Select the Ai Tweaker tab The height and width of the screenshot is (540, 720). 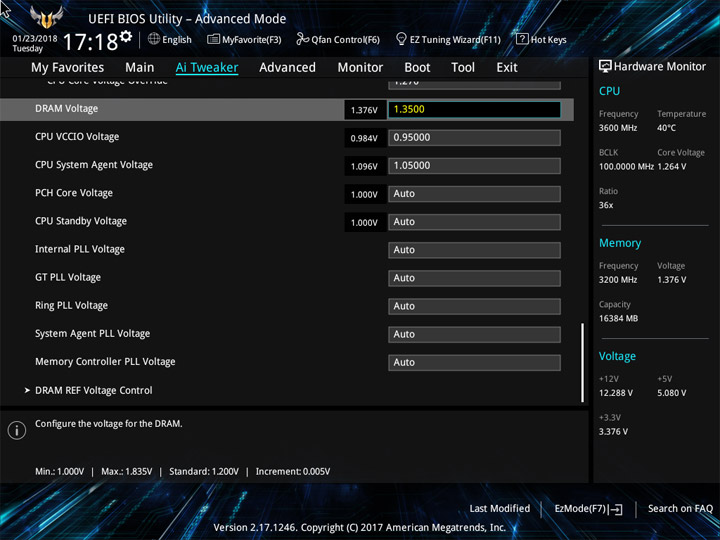[207, 68]
